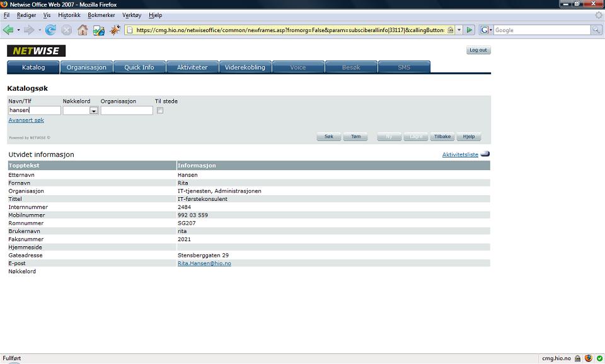The height and width of the screenshot is (364, 605).
Task: Open the forward button history arrow
Action: coord(39,30)
